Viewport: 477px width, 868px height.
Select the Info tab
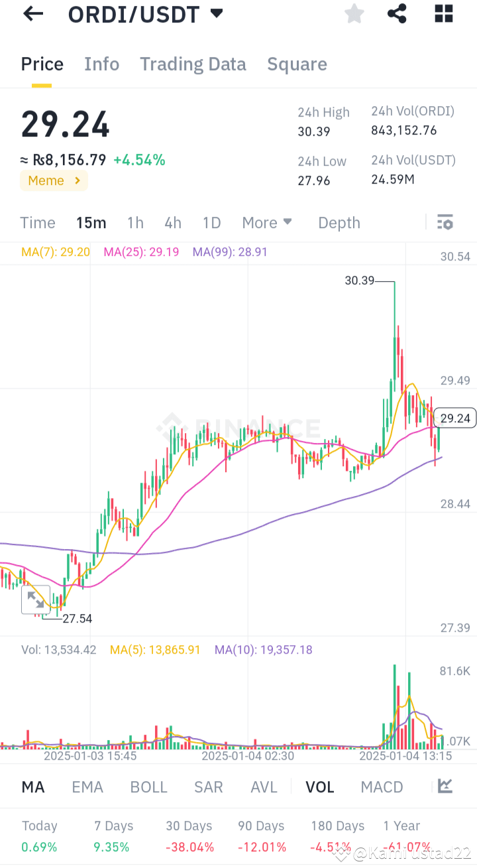[101, 64]
